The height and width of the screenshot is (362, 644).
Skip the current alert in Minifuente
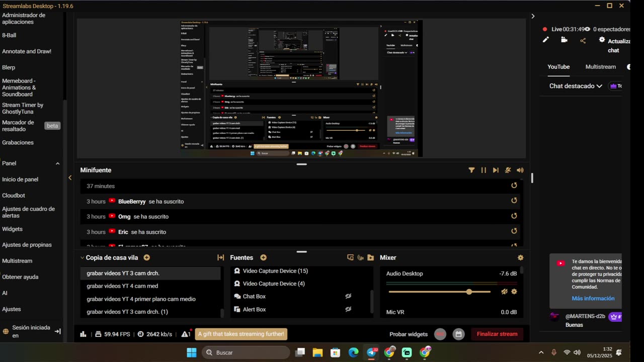[x=496, y=170]
